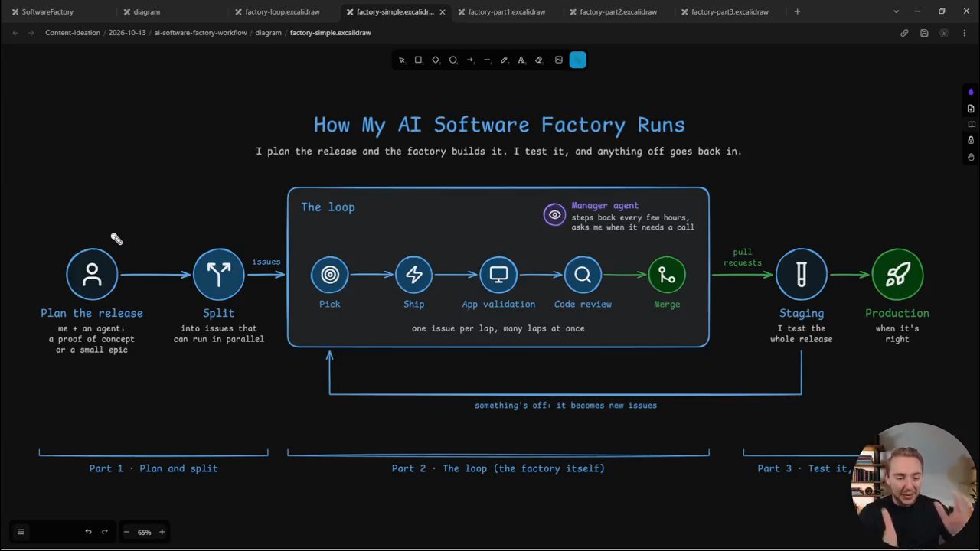Open the library book icon

coord(971,125)
